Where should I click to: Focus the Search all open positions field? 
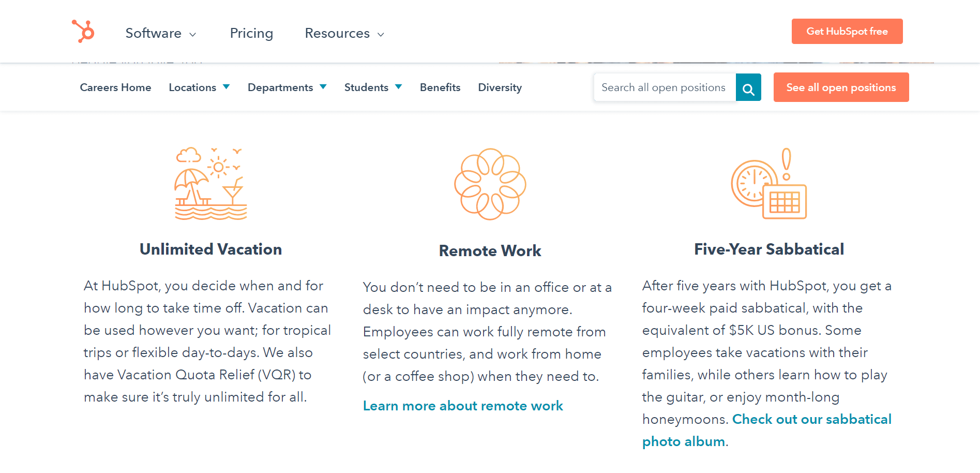665,87
